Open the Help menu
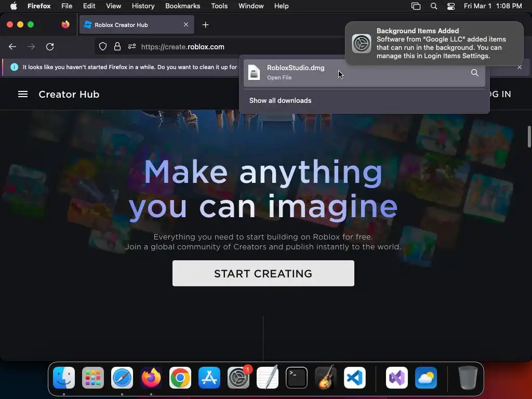 pyautogui.click(x=281, y=6)
